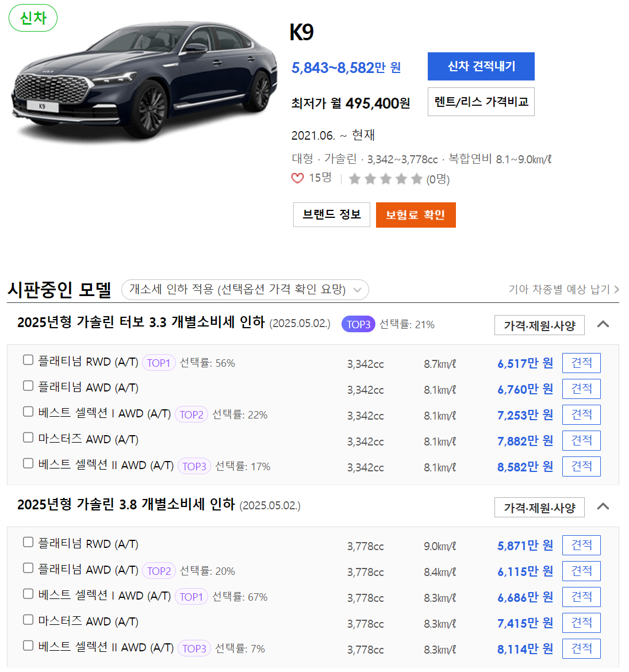Image resolution: width=629 pixels, height=672 pixels.
Task: Click TOP1 badge next to 선택률: 67%
Action: (x=191, y=597)
